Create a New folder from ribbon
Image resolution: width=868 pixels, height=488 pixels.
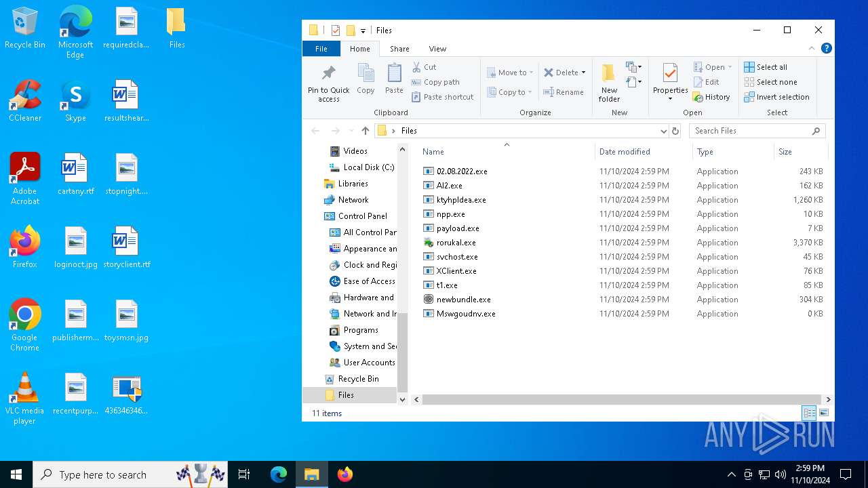[x=609, y=83]
